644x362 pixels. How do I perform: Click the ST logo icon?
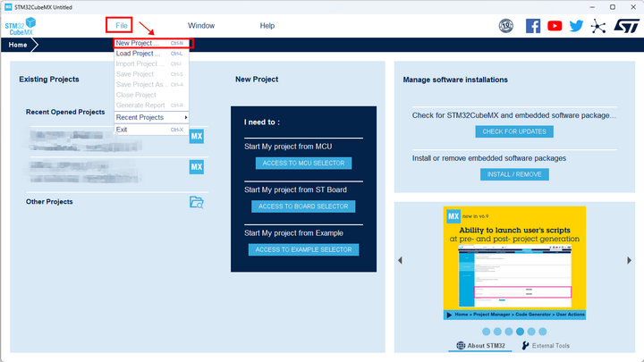(x=622, y=26)
